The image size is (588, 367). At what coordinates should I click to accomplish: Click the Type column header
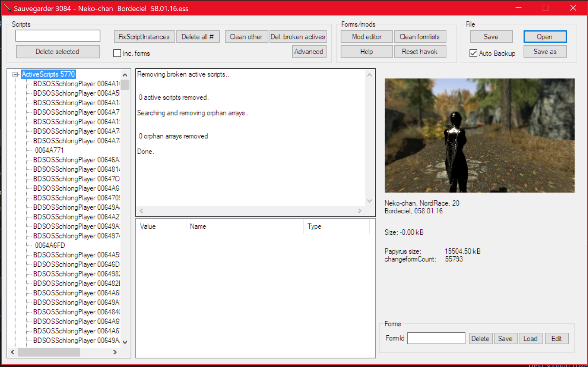[336, 226]
